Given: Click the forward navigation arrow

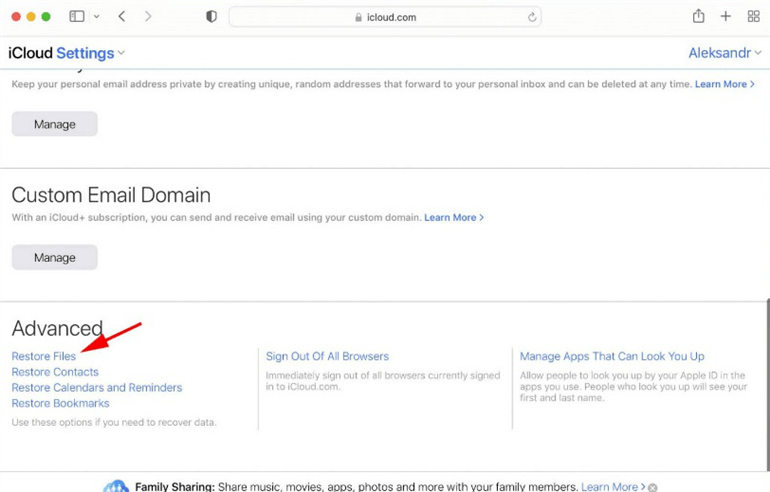Looking at the screenshot, I should [x=148, y=17].
